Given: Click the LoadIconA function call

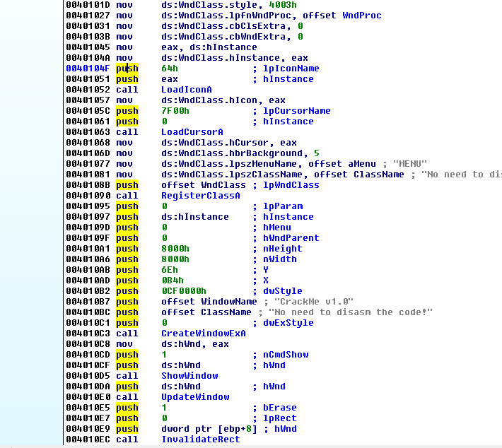Looking at the screenshot, I should (187, 90).
